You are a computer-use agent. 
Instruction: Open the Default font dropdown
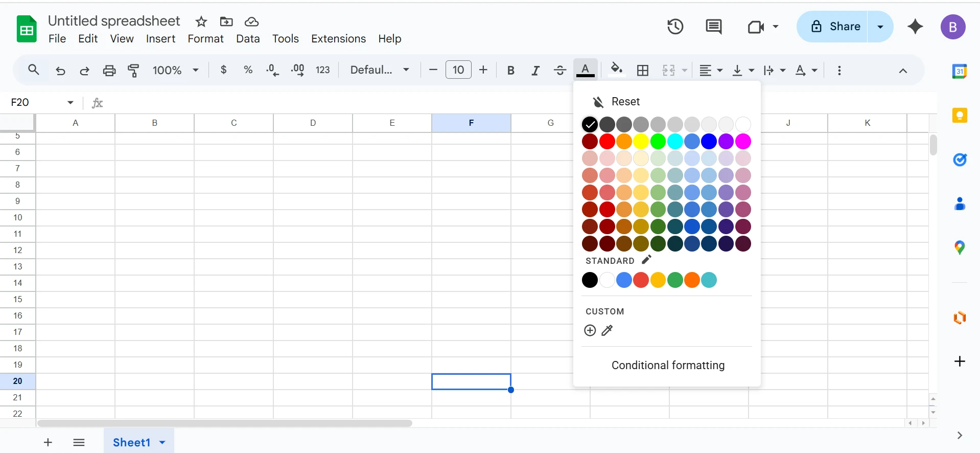point(380,70)
